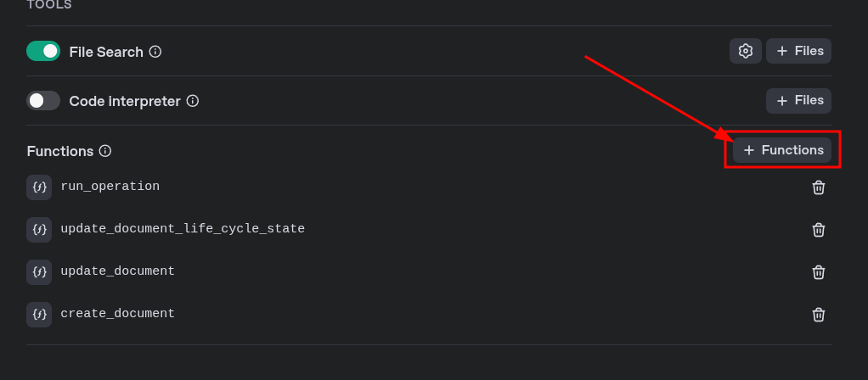868x380 pixels.
Task: Open the run_operation function
Action: tap(110, 187)
